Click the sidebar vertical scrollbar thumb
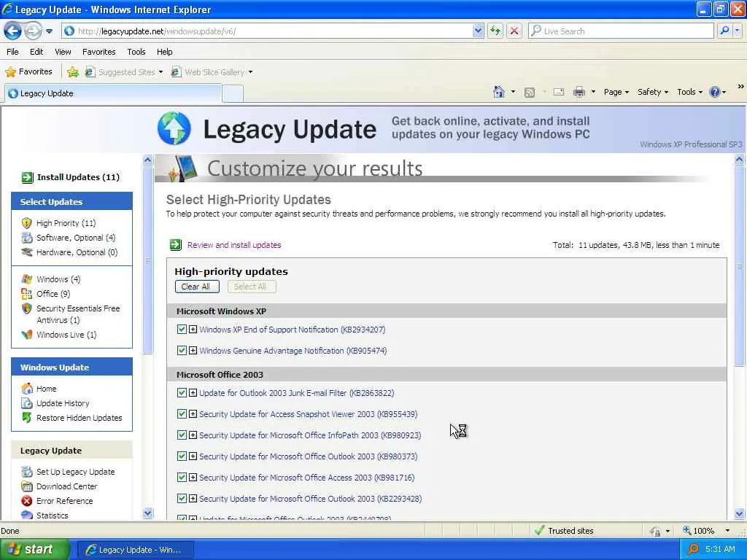The height and width of the screenshot is (560, 747). 147,260
